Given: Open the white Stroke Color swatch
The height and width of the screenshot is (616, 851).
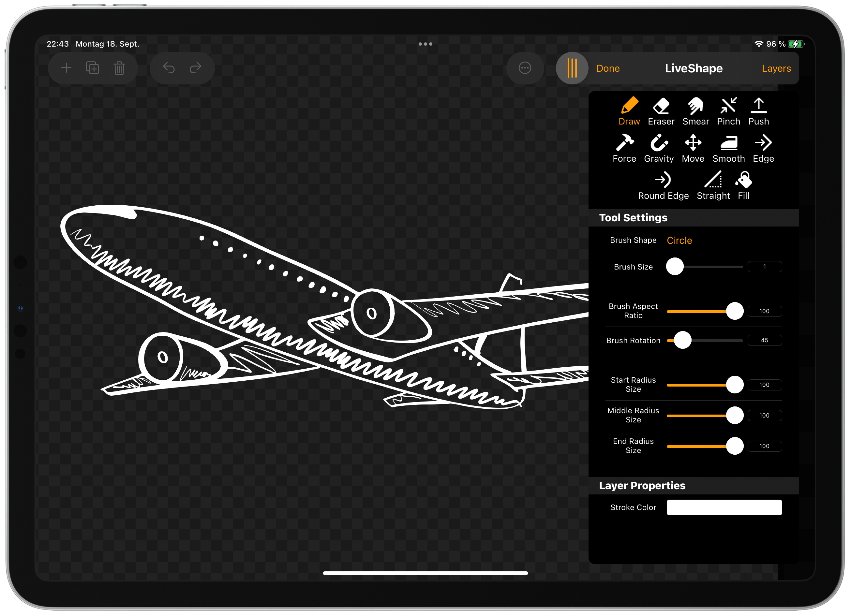Looking at the screenshot, I should click(x=724, y=507).
